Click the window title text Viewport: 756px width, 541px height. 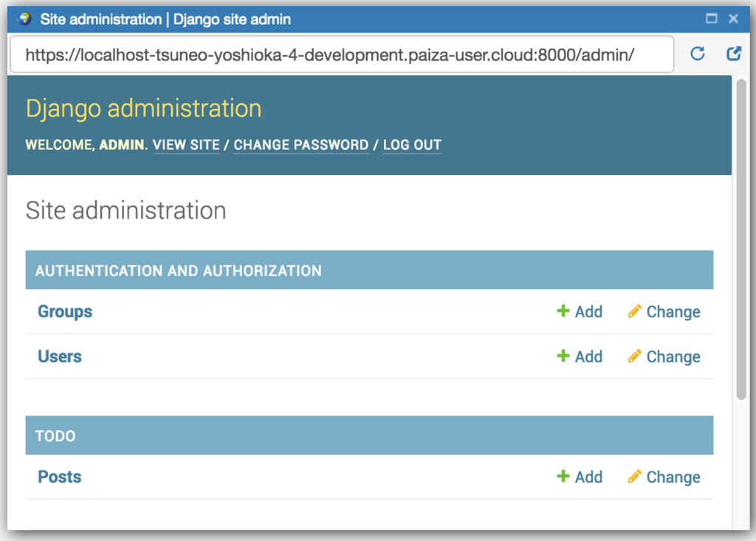coord(165,19)
